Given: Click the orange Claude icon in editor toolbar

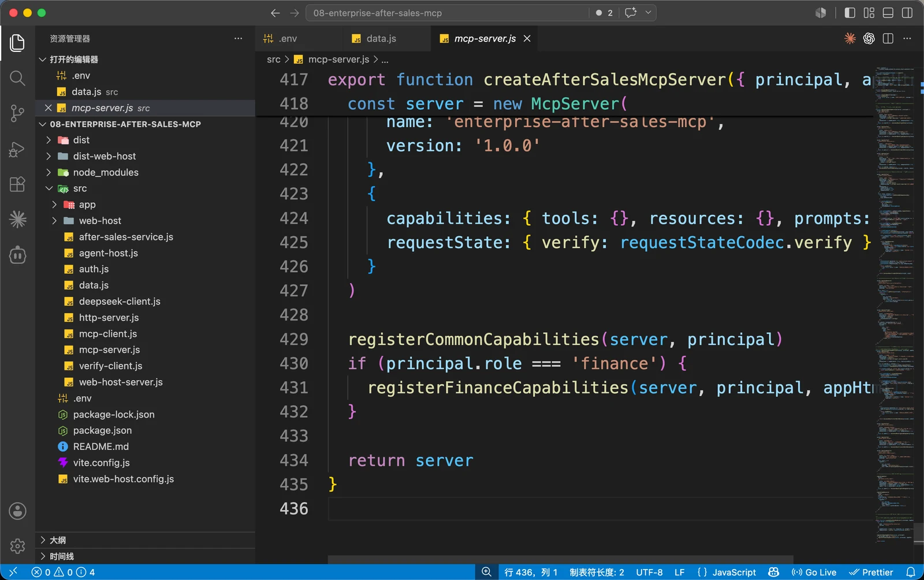Looking at the screenshot, I should coord(850,38).
